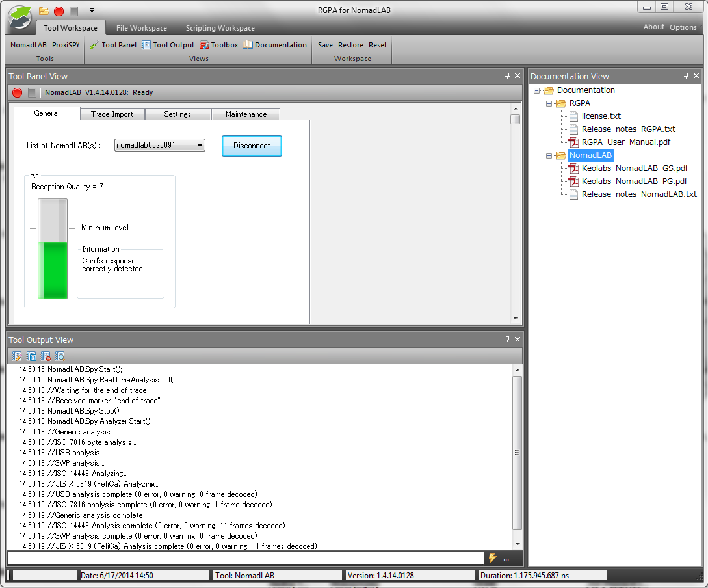Close the Tool Panel View pane
The image size is (708, 588).
point(518,76)
